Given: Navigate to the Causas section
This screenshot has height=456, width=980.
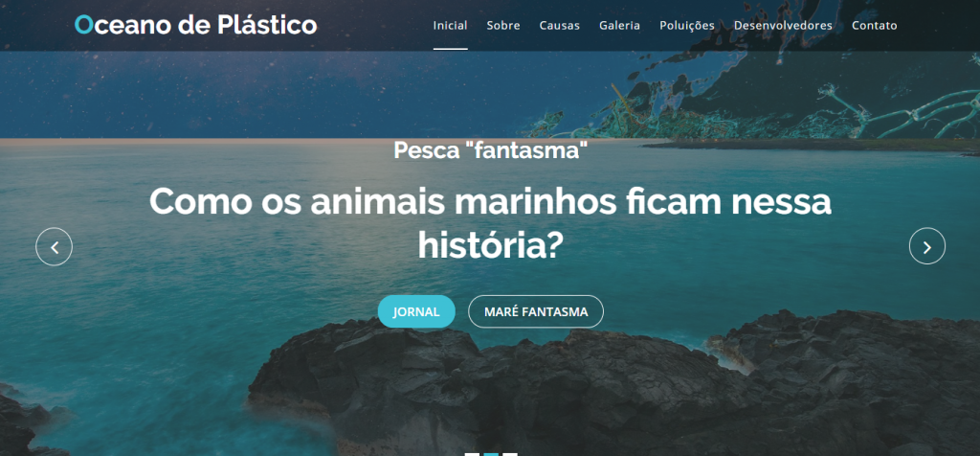Looking at the screenshot, I should [x=559, y=26].
